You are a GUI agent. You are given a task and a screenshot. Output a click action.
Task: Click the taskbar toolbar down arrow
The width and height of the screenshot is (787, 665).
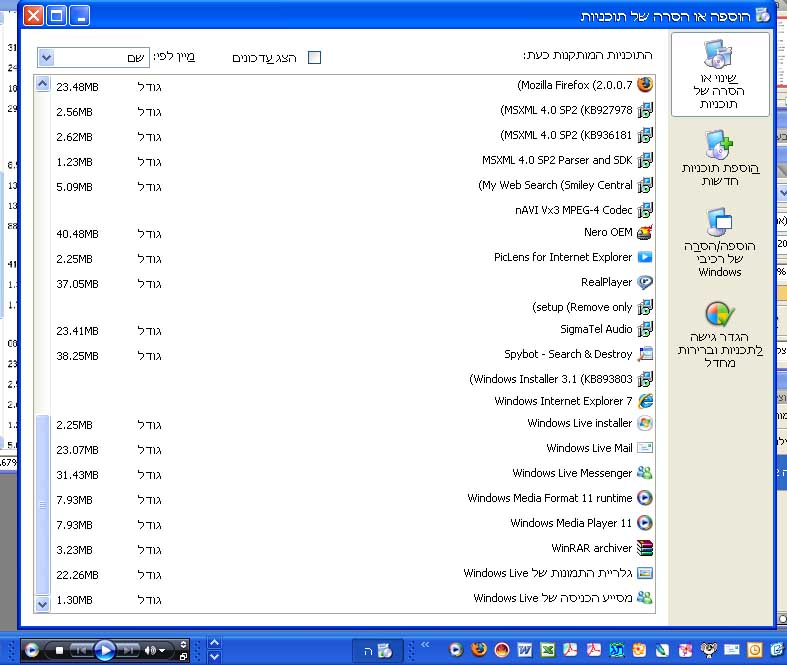(214, 656)
